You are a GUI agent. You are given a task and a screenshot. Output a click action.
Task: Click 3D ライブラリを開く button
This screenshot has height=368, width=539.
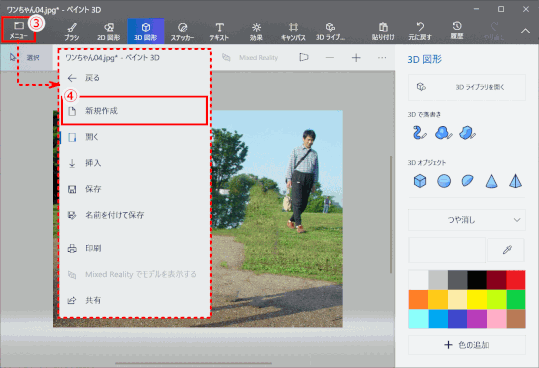(467, 87)
